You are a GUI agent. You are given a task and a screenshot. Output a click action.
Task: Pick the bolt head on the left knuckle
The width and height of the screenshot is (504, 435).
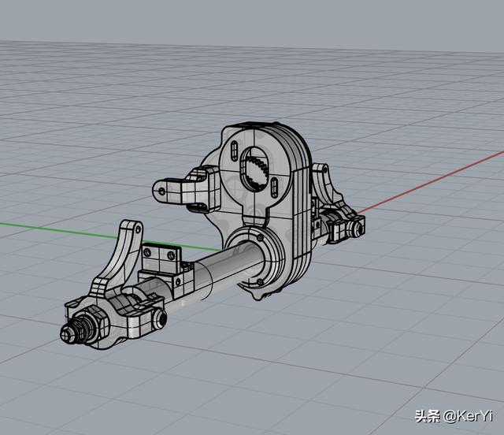pyautogui.click(x=161, y=318)
